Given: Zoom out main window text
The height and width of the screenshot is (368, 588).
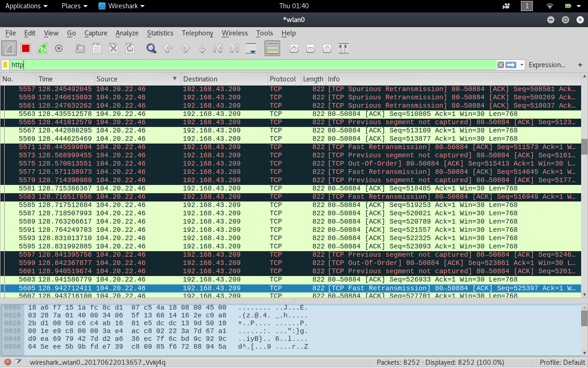Looking at the screenshot, I should pos(311,48).
